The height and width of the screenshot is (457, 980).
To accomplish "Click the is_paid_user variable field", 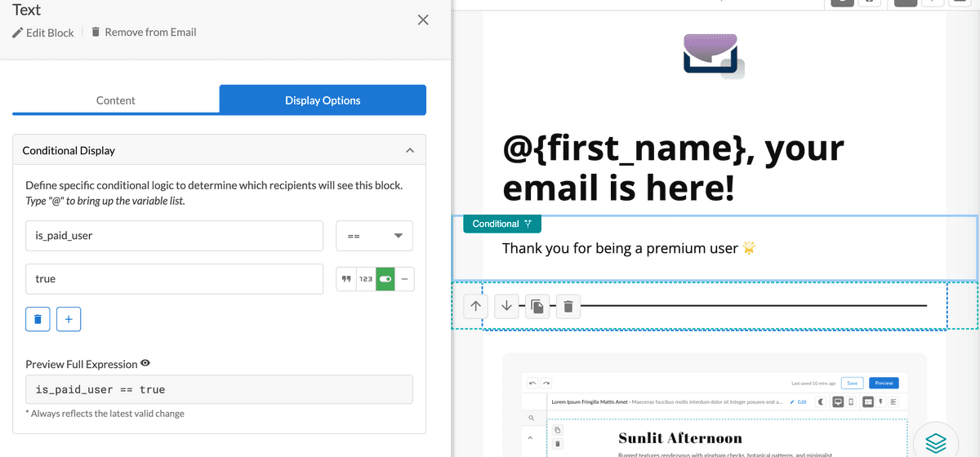I will [x=174, y=236].
